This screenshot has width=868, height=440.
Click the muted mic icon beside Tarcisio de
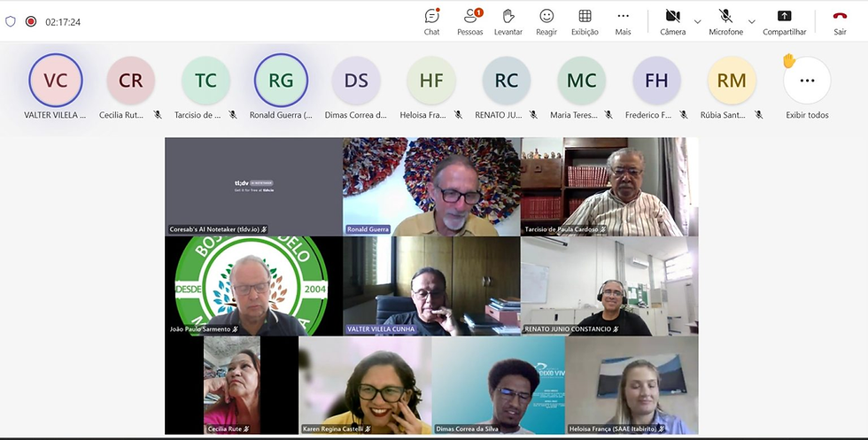233,115
